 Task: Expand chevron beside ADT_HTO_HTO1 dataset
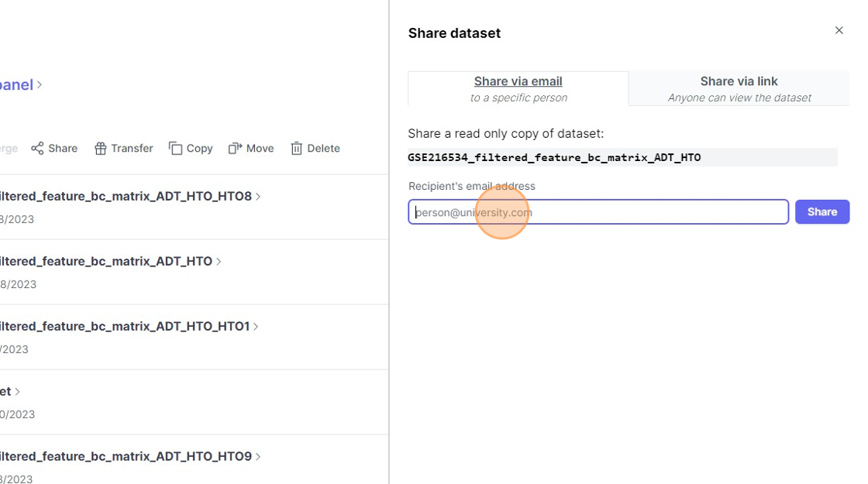[x=256, y=327]
